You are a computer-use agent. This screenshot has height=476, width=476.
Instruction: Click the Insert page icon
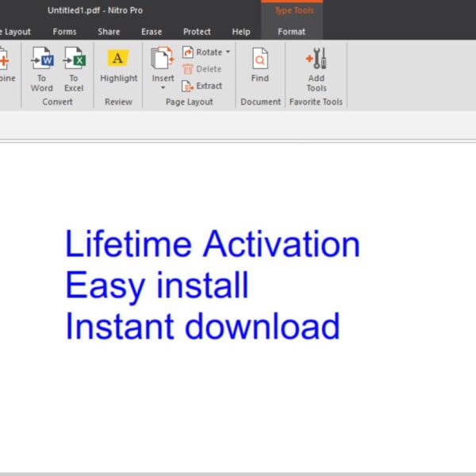tap(163, 59)
